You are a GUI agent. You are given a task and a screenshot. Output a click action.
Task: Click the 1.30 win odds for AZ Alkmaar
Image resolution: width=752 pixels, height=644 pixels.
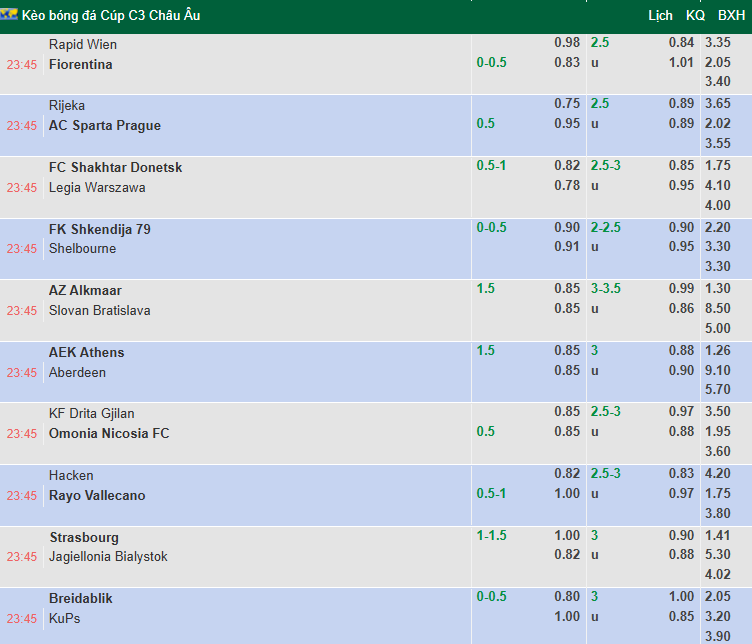point(717,290)
